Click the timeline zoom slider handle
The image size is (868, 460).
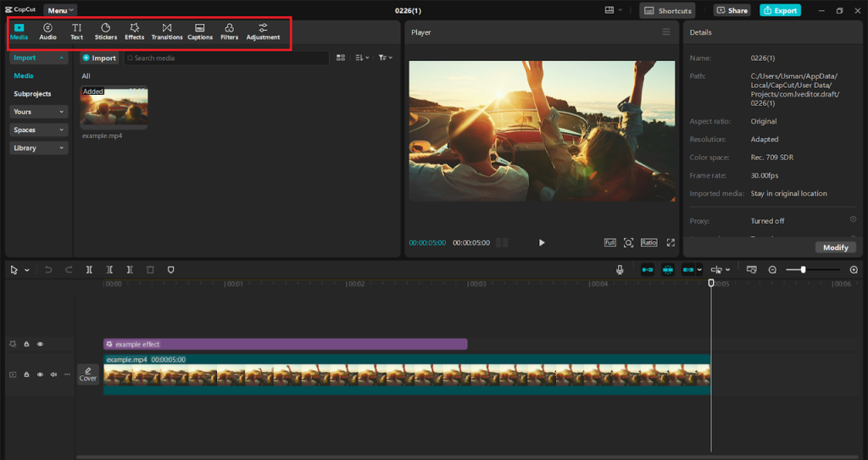[803, 269]
